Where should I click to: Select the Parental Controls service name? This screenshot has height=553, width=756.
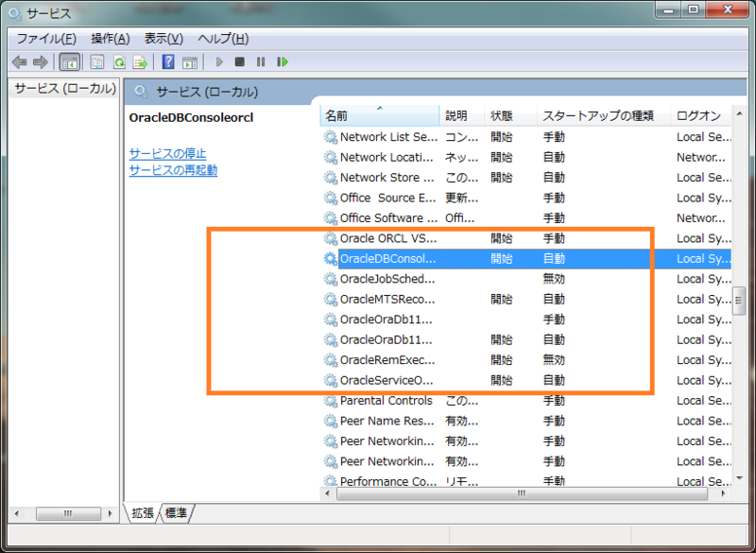[386, 401]
